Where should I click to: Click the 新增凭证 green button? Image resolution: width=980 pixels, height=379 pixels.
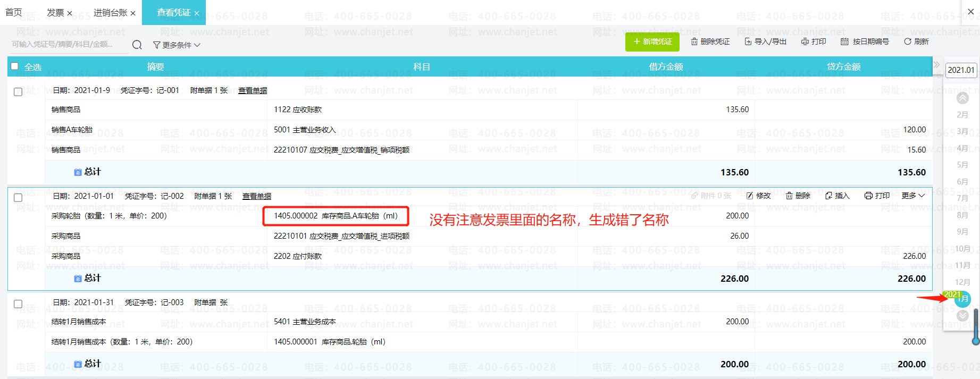tap(652, 41)
